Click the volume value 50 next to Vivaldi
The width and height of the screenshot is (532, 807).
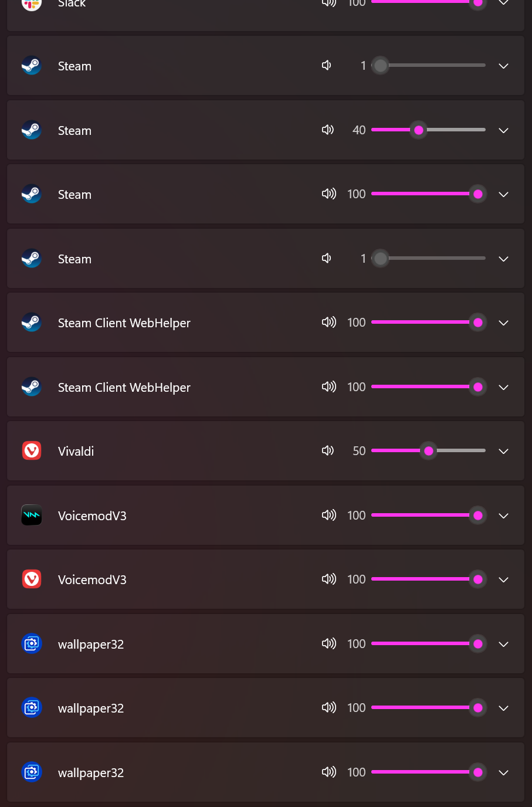(x=359, y=450)
